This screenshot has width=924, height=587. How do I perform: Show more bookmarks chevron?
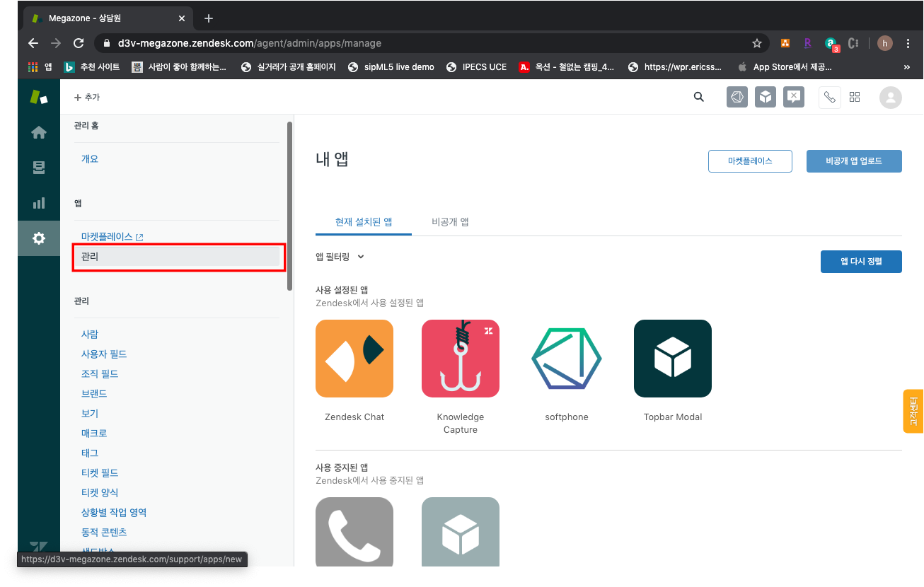click(x=907, y=67)
